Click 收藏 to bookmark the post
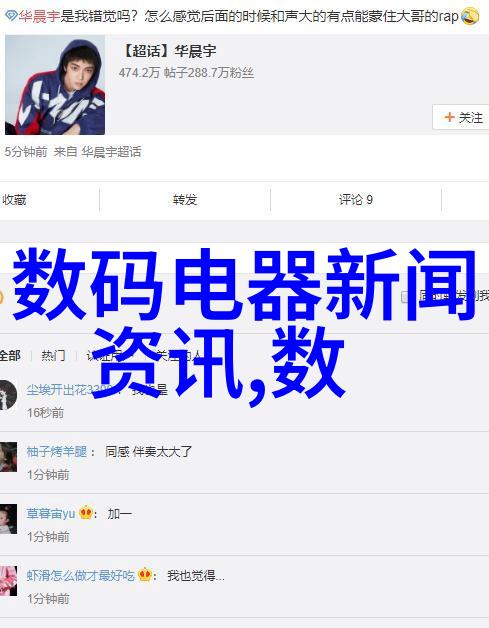The width and height of the screenshot is (489, 628). (14, 199)
